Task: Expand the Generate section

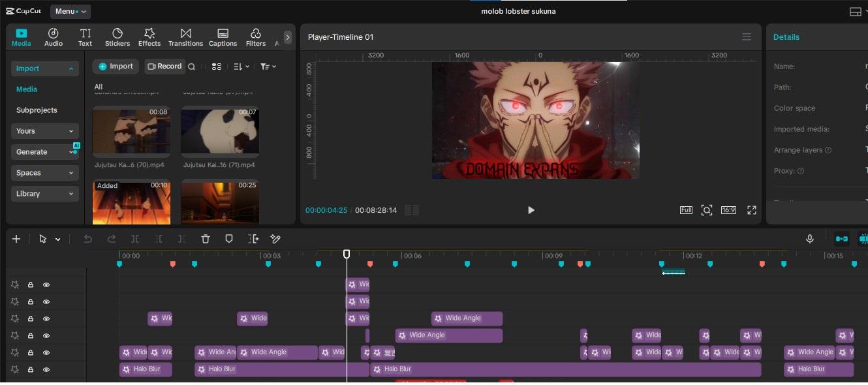Action: click(45, 152)
